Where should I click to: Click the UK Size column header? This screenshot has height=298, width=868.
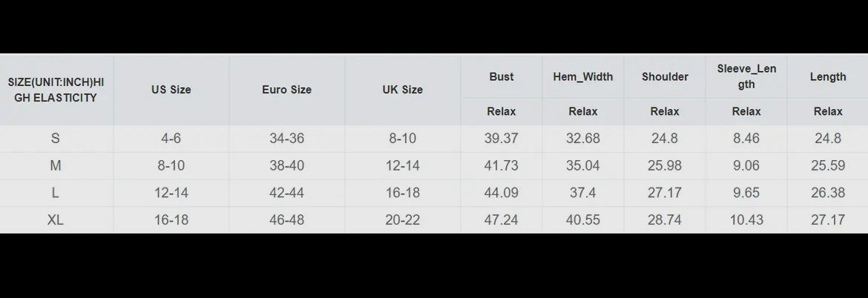[x=402, y=90]
